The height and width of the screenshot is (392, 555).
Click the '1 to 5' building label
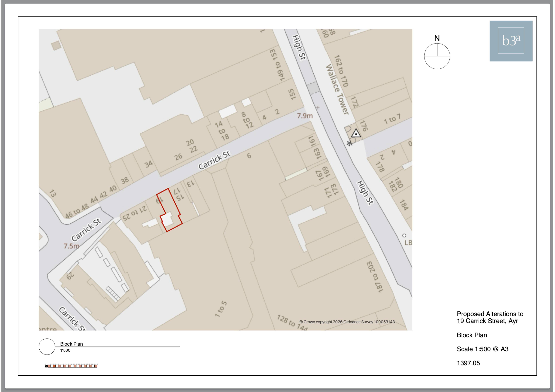pyautogui.click(x=221, y=309)
